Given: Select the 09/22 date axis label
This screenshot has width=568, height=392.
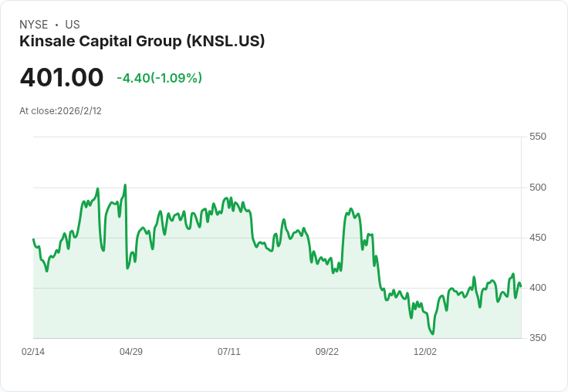Looking at the screenshot, I should [x=327, y=352].
